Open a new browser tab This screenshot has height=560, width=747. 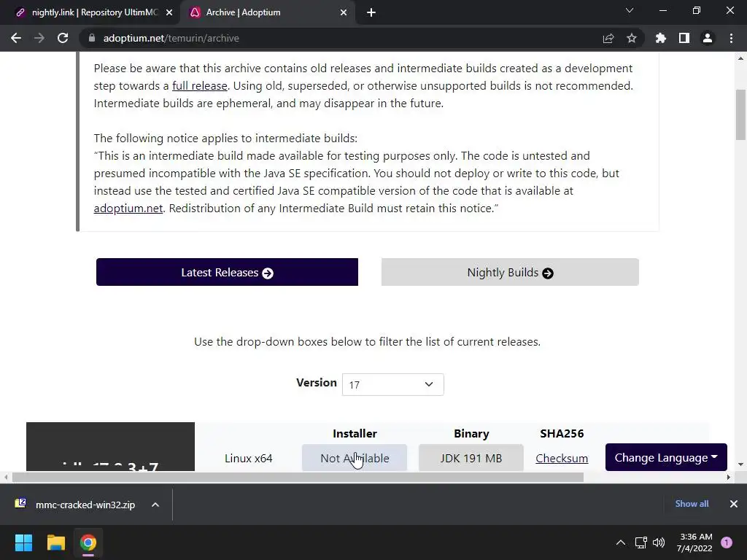pos(371,12)
